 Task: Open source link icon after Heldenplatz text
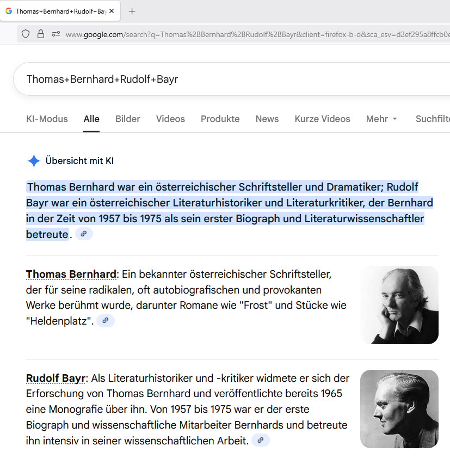coord(106,321)
